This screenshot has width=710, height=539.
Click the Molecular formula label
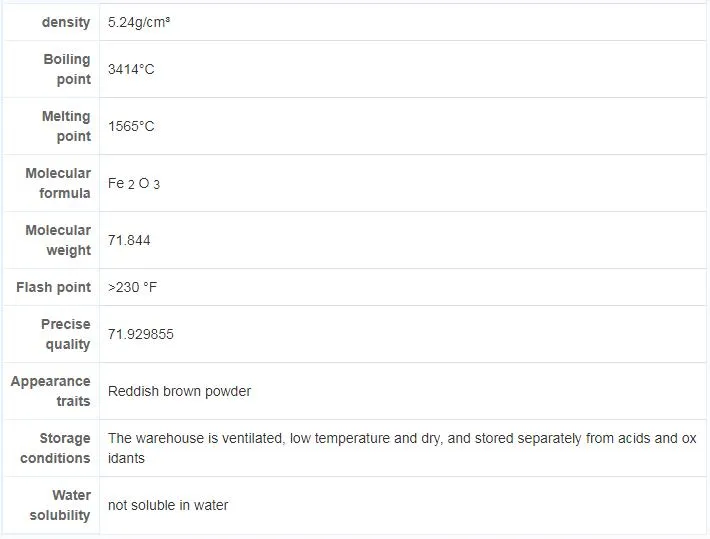tap(58, 183)
